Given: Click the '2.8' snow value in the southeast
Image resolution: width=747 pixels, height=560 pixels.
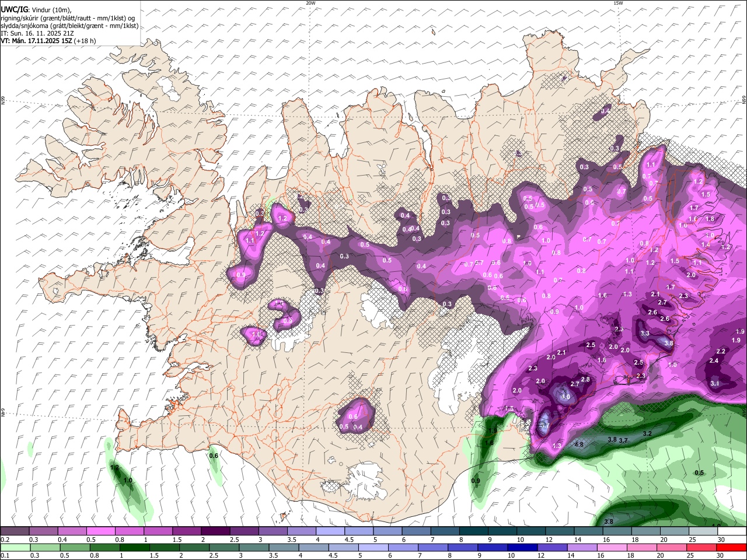Looking at the screenshot, I should pyautogui.click(x=586, y=380).
